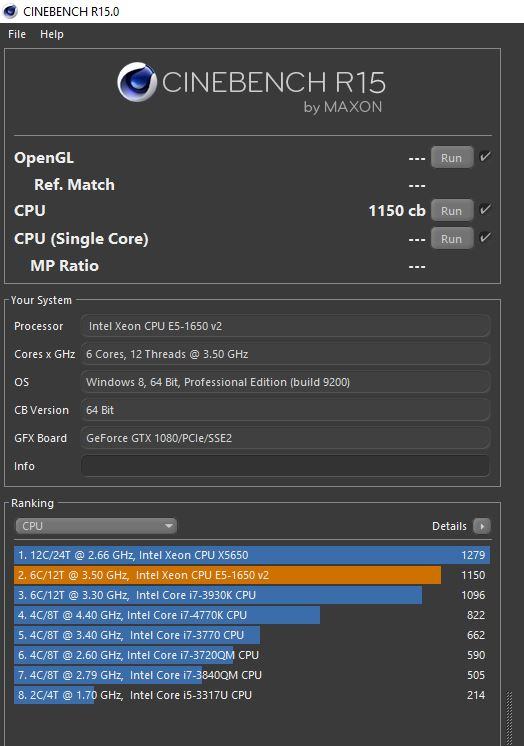
Task: Open the File menu
Action: click(x=17, y=34)
